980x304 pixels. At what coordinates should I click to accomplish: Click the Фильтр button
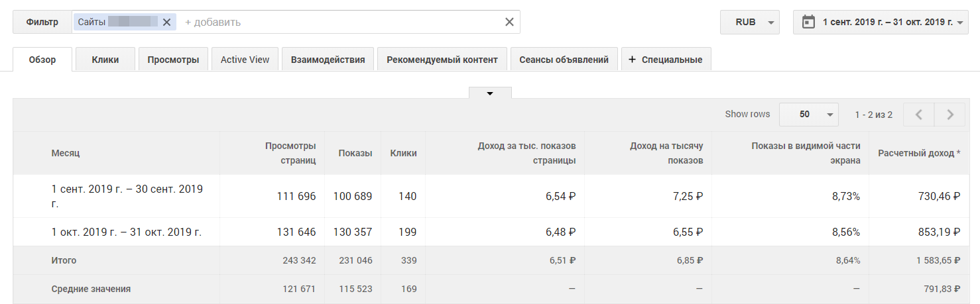42,22
